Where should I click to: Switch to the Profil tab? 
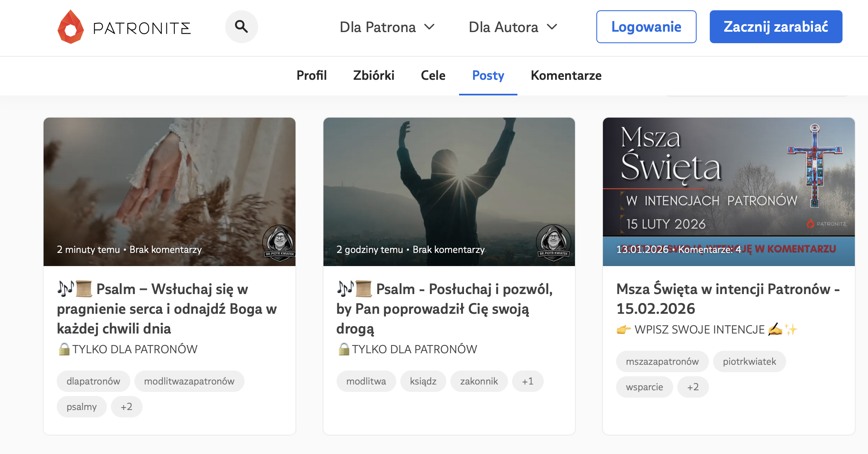coord(312,76)
